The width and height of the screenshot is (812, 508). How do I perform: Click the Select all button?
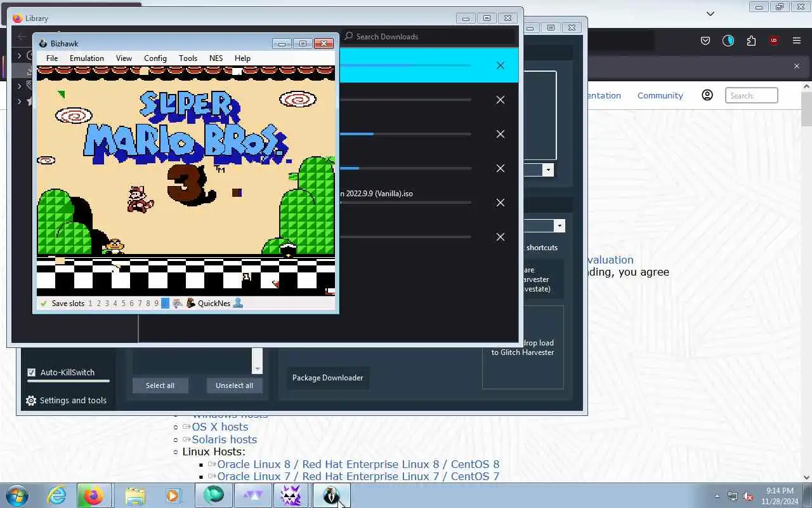click(x=160, y=385)
